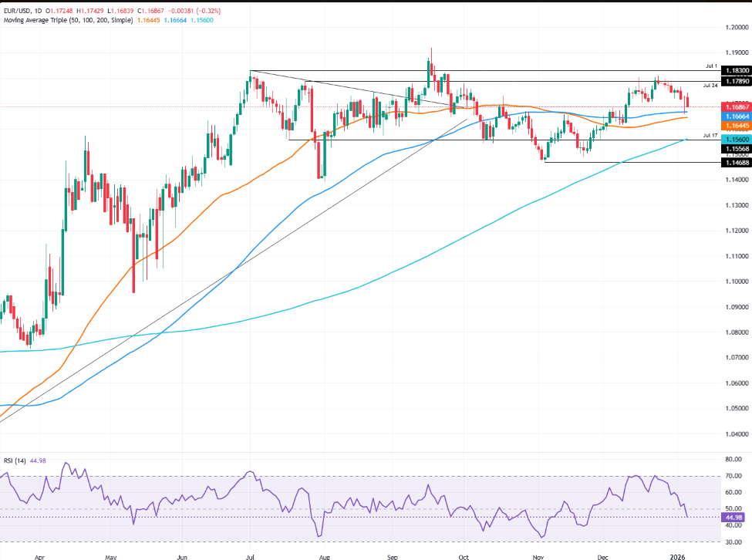752x560 pixels.
Task: Click the 1.14688 support level price label
Action: click(735, 163)
